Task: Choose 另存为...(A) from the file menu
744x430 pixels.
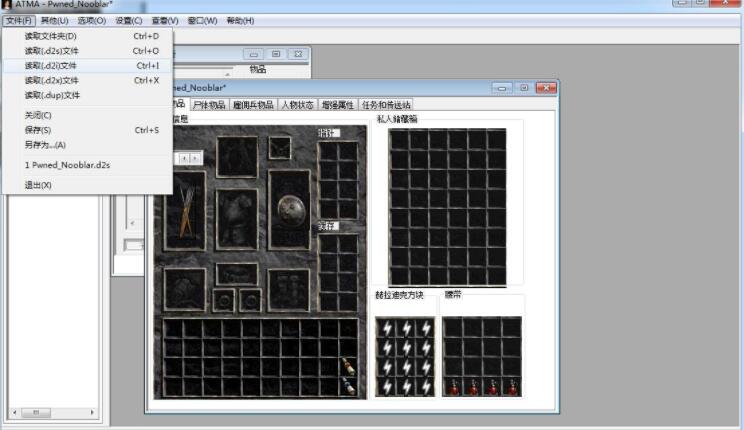Action: [87, 145]
